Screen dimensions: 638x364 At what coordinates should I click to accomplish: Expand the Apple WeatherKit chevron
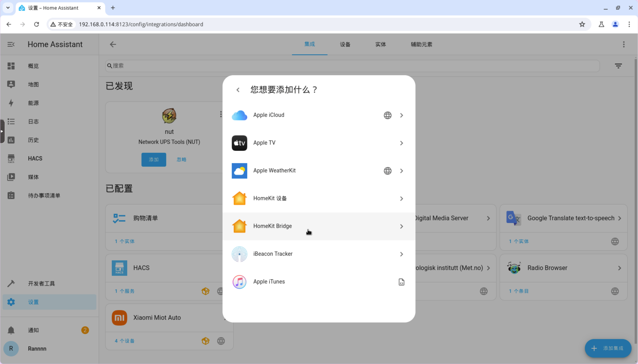coord(401,171)
